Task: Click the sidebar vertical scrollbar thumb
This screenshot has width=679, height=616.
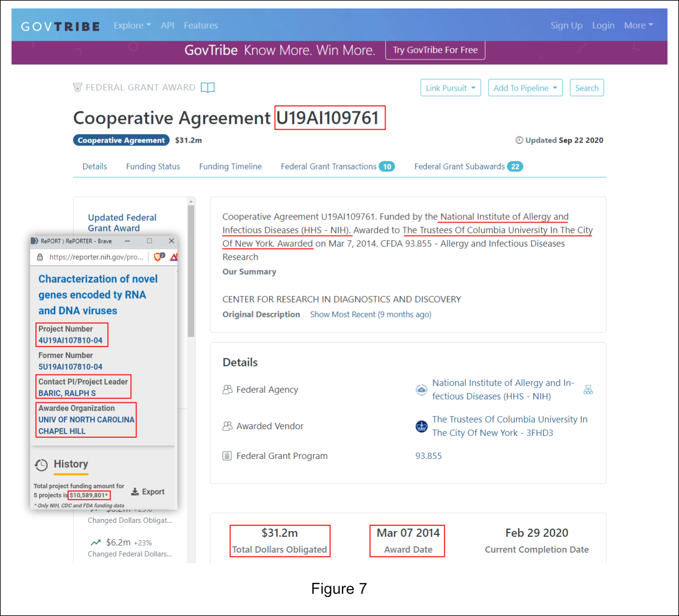Action: [191, 271]
